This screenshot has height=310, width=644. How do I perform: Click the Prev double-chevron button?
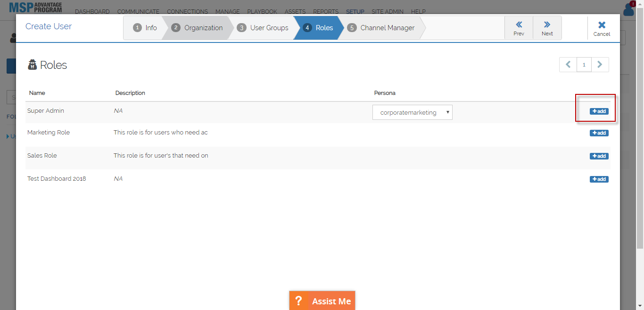coord(519,28)
